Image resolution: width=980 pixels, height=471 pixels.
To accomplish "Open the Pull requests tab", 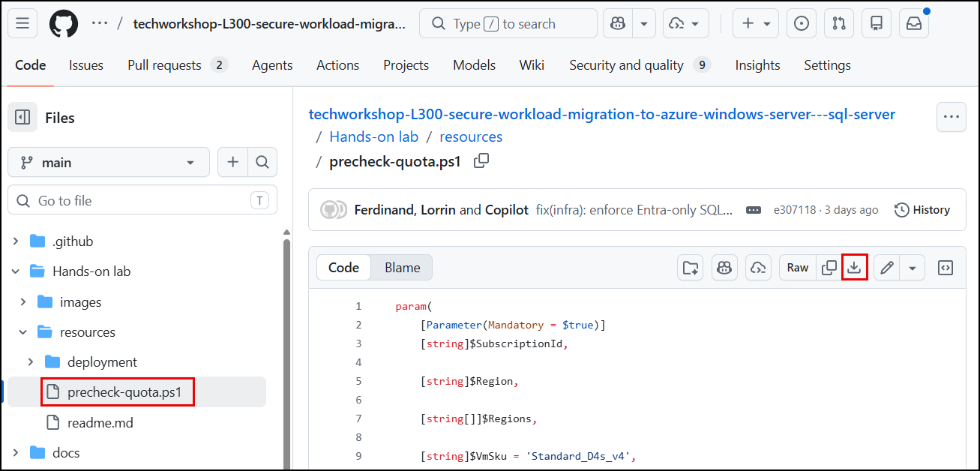I will [178, 65].
